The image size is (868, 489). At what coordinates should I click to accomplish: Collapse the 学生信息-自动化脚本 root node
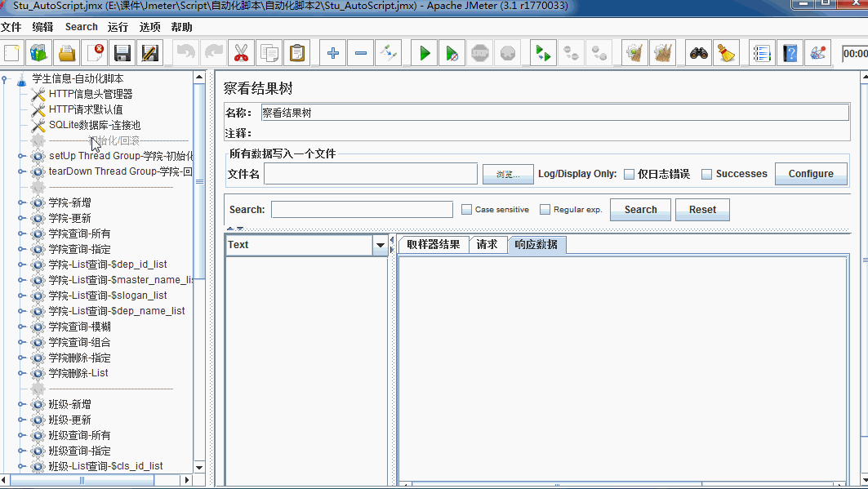point(4,79)
